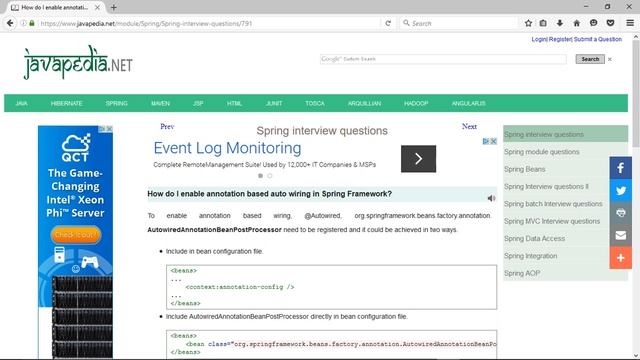Image resolution: width=640 pixels, height=360 pixels.
Task: Click the javapedia.NET logo
Action: coord(78,62)
